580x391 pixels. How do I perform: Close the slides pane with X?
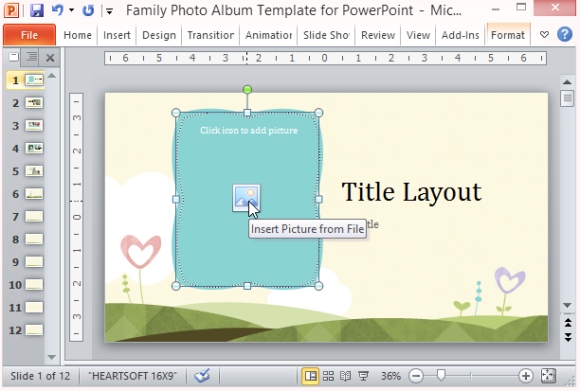point(50,57)
